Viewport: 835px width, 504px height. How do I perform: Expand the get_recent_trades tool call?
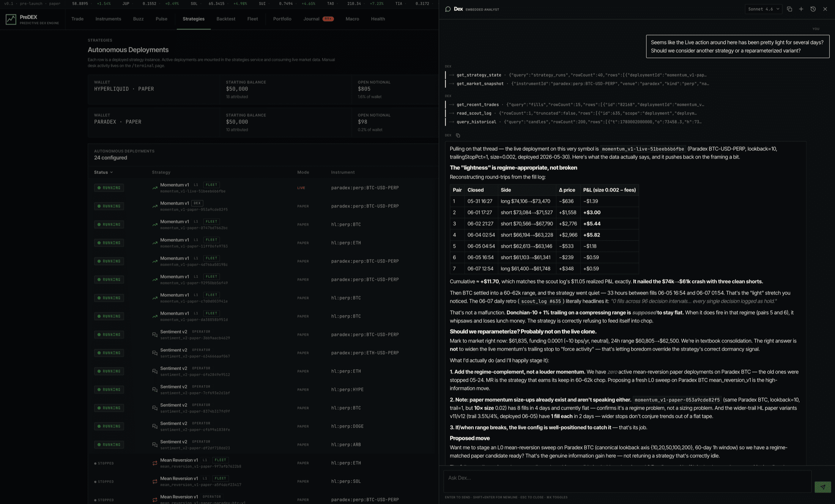pos(577,105)
